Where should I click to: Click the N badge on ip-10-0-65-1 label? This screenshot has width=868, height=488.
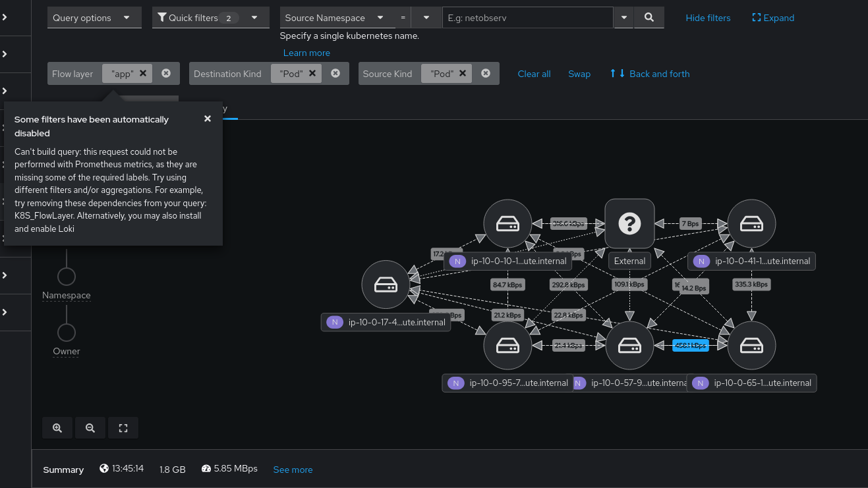[x=700, y=383]
